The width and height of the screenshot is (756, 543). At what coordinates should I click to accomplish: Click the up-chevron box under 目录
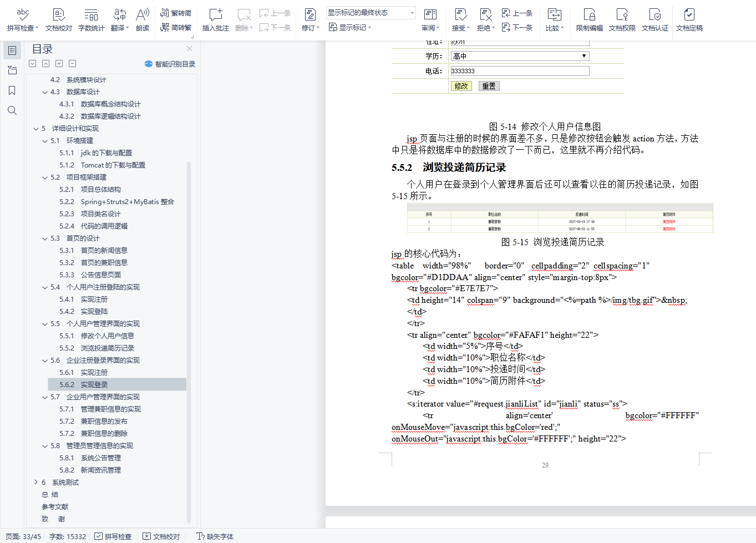pos(46,64)
